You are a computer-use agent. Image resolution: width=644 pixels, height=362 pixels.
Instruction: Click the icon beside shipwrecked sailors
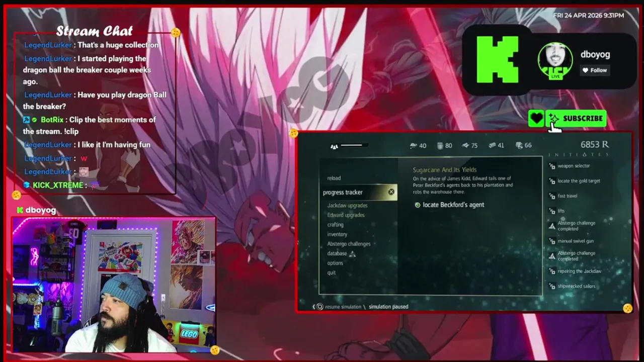tap(552, 287)
